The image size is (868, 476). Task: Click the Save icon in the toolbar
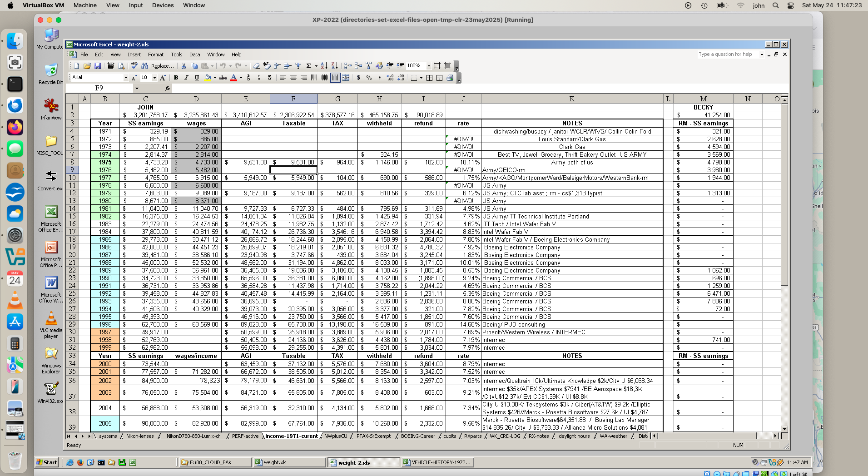(x=98, y=66)
